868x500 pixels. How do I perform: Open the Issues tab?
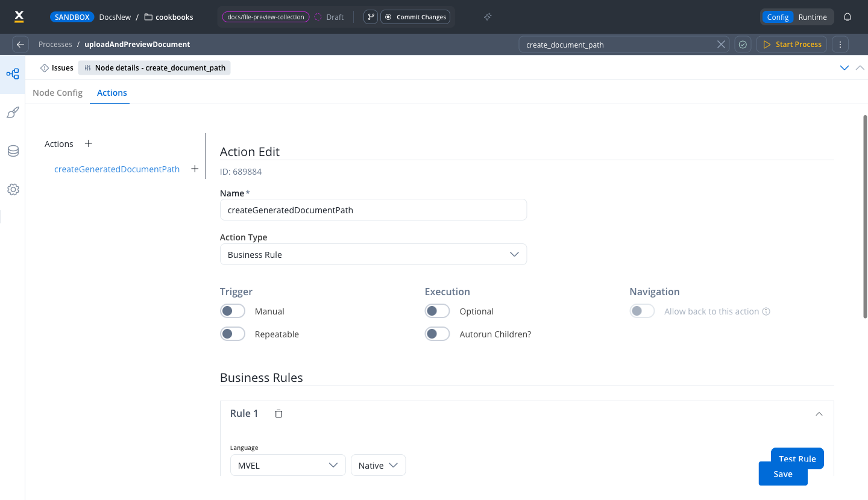57,67
